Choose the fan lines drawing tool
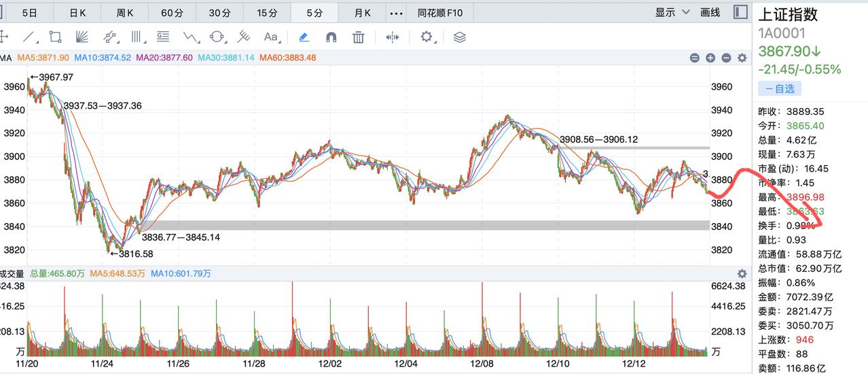The height and width of the screenshot is (374, 868). click(82, 37)
